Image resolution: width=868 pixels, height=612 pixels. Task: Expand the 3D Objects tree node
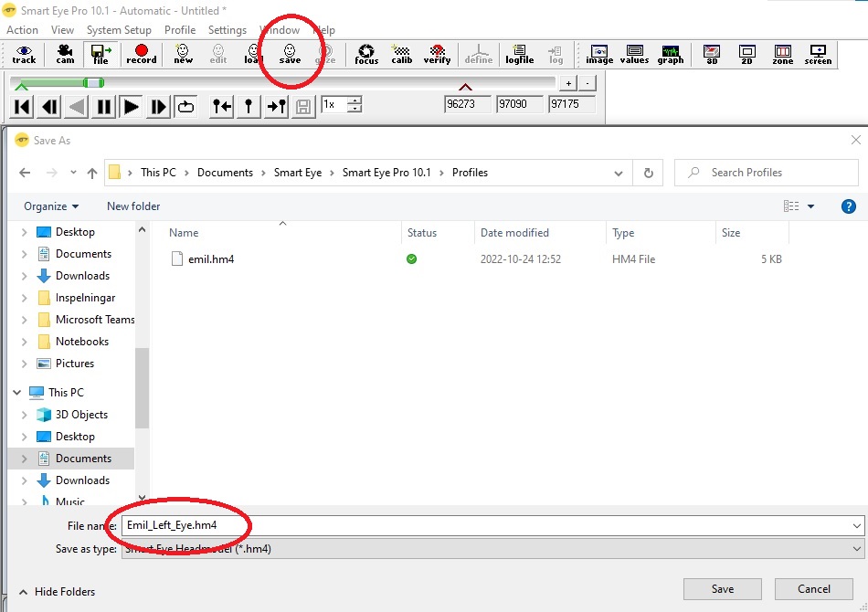[x=24, y=415]
